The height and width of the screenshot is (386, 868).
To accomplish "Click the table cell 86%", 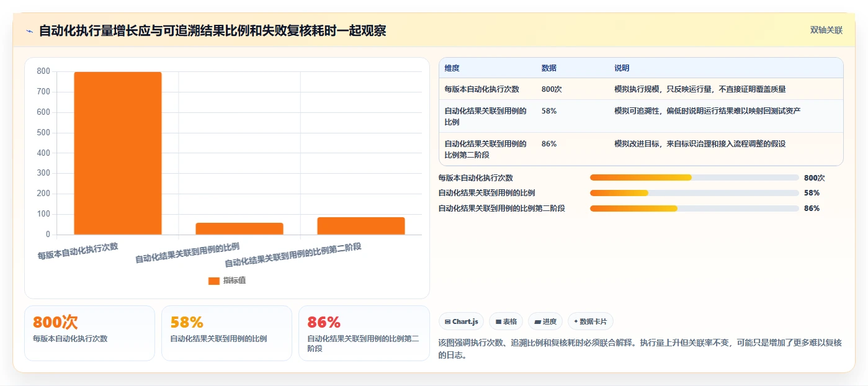I will [x=548, y=144].
